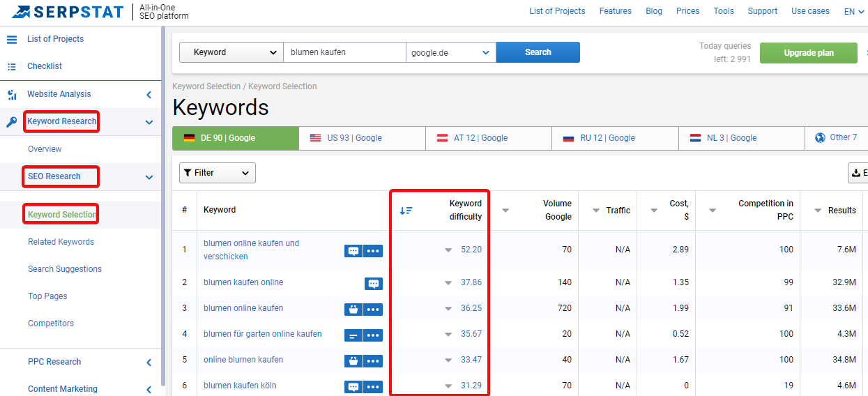Click the globe icon in Other 7 tab
The height and width of the screenshot is (396, 868).
coord(820,138)
